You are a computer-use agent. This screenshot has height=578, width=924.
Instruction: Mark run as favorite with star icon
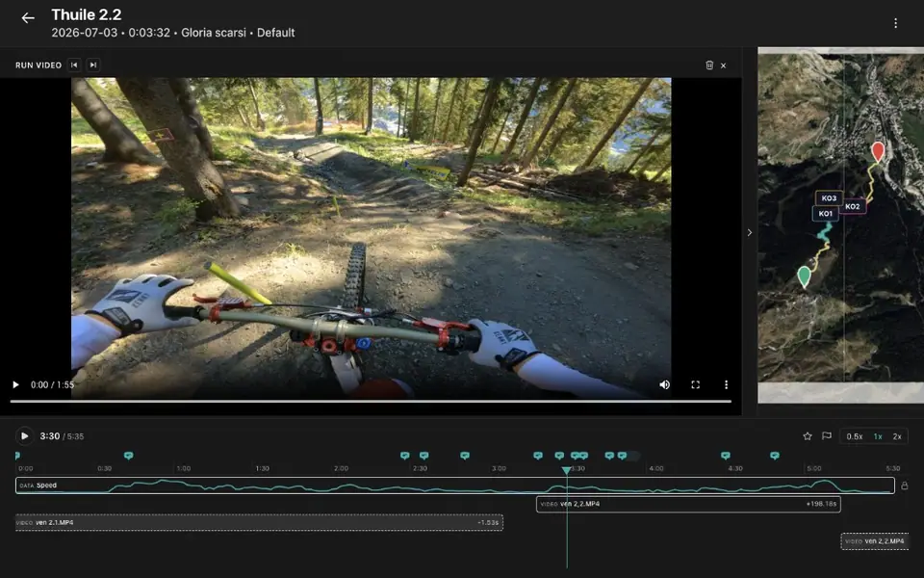click(808, 435)
